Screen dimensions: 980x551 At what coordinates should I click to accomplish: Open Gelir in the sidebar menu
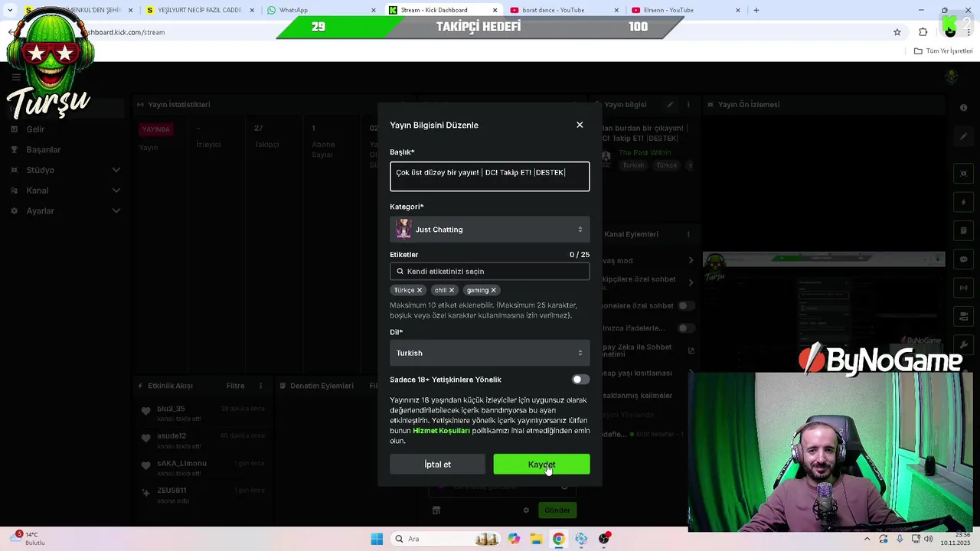(x=35, y=129)
